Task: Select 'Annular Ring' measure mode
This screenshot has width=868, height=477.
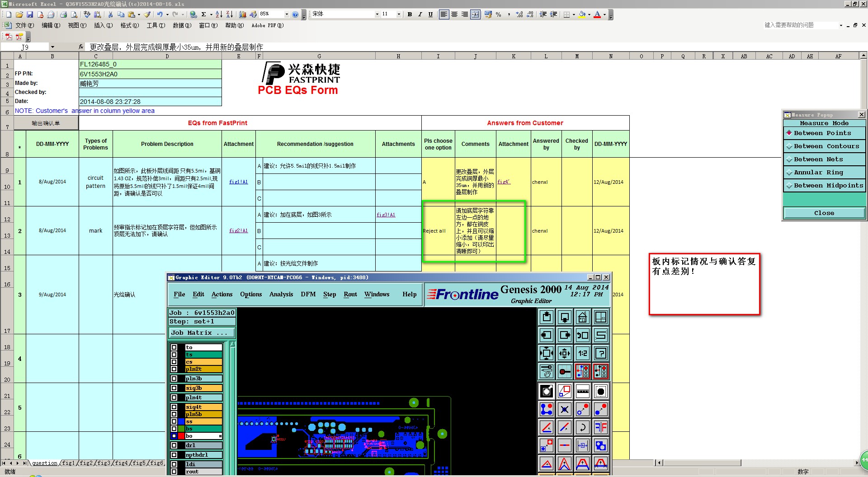Action: click(824, 173)
